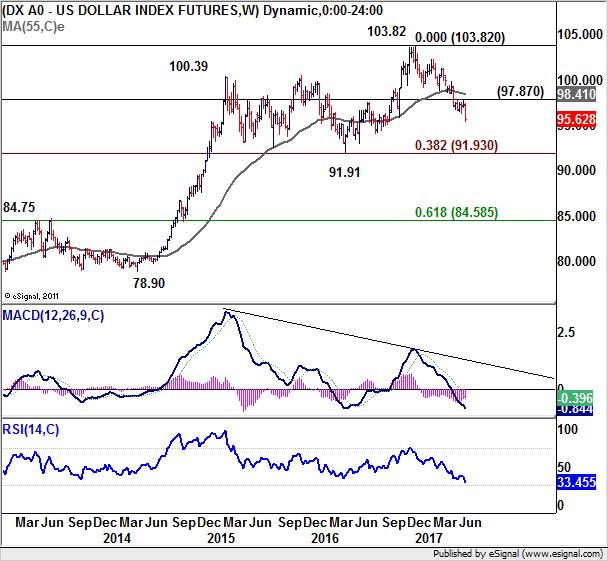This screenshot has width=608, height=561.
Task: Click the MACD descending trendline
Action: point(389,343)
